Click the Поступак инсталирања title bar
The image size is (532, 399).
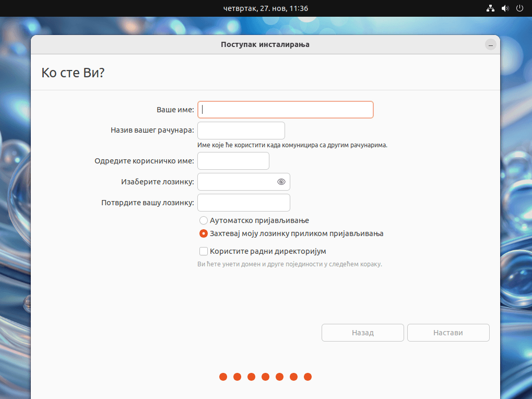265,44
